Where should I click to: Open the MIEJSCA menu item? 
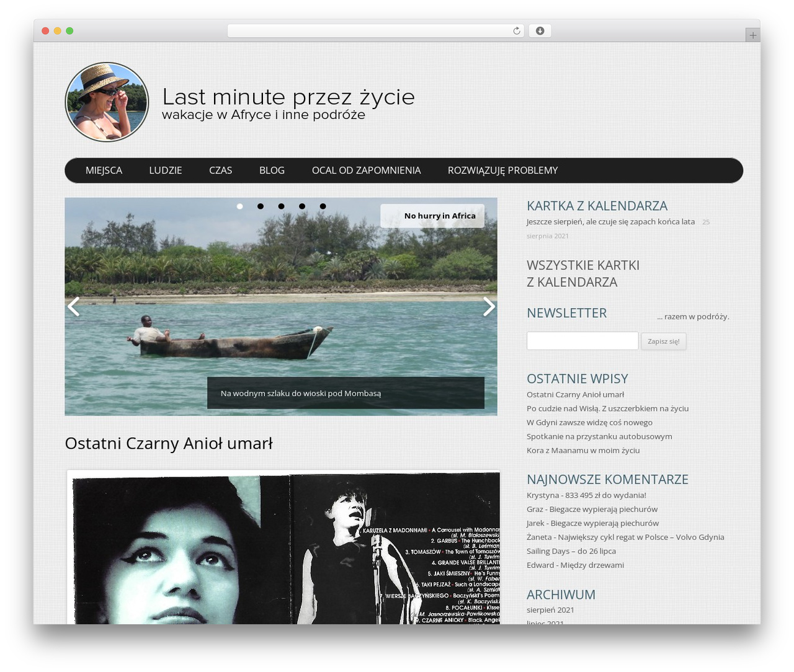(x=104, y=170)
